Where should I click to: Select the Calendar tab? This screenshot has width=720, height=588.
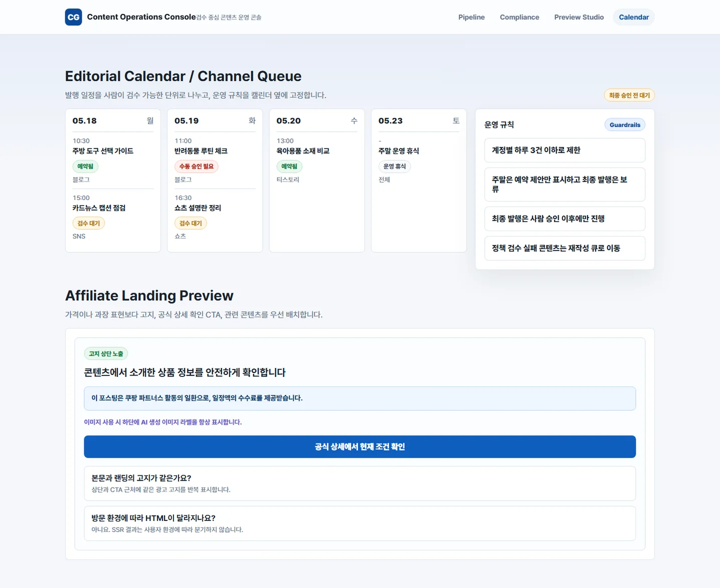pos(634,17)
